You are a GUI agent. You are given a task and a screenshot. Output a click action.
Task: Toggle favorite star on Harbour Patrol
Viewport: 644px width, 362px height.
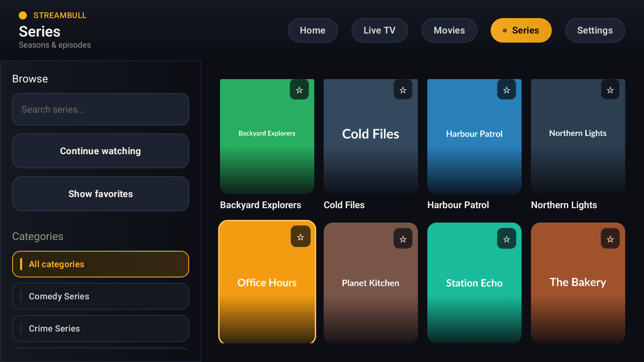(x=506, y=90)
